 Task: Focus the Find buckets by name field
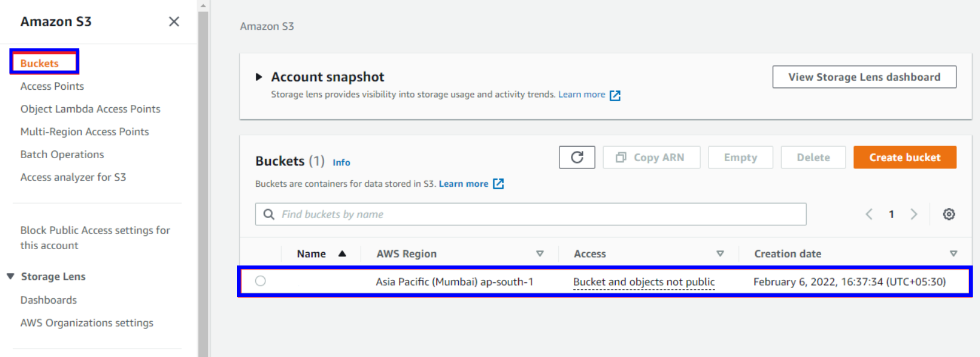click(531, 214)
